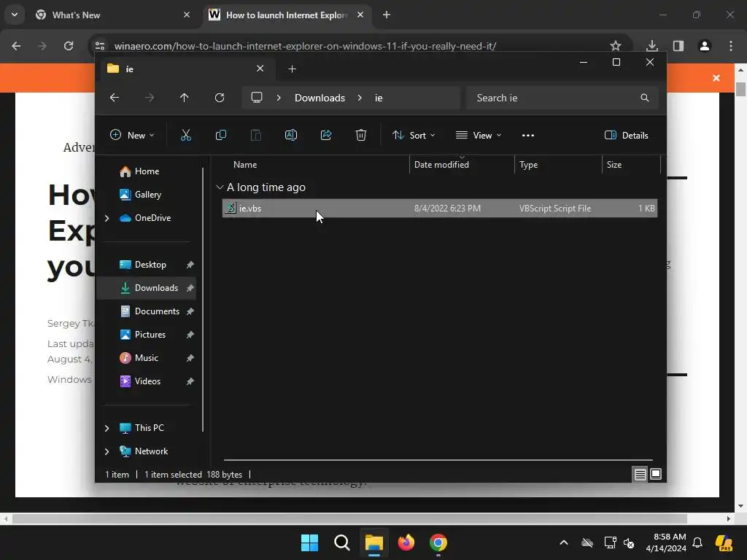The width and height of the screenshot is (747, 560).
Task: Click the PC monitor icon in address bar
Action: (257, 98)
